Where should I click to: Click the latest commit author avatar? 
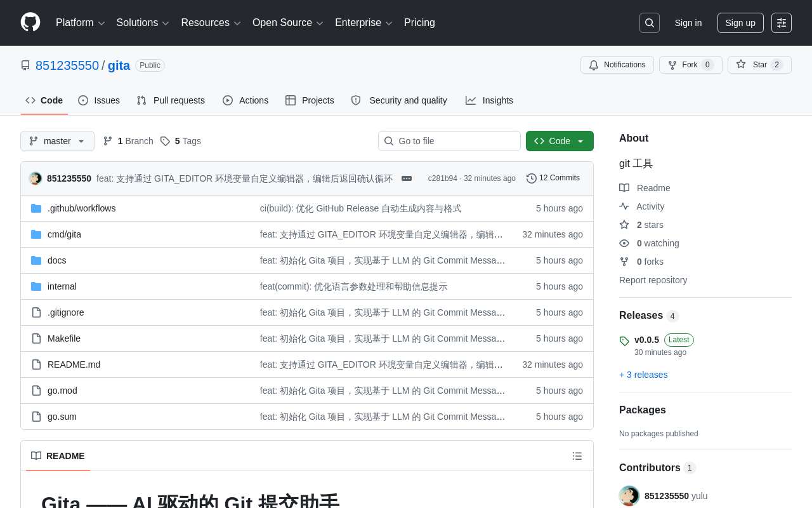[x=36, y=178]
